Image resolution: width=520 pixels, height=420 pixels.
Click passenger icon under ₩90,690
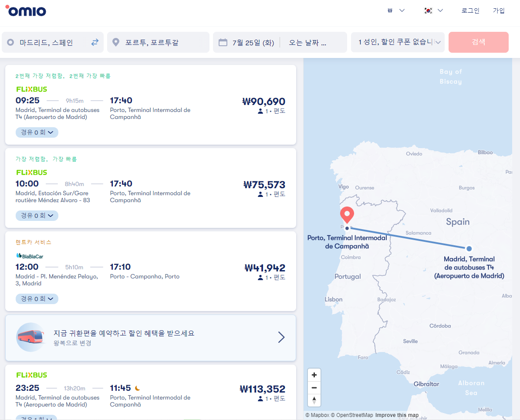tap(260, 111)
